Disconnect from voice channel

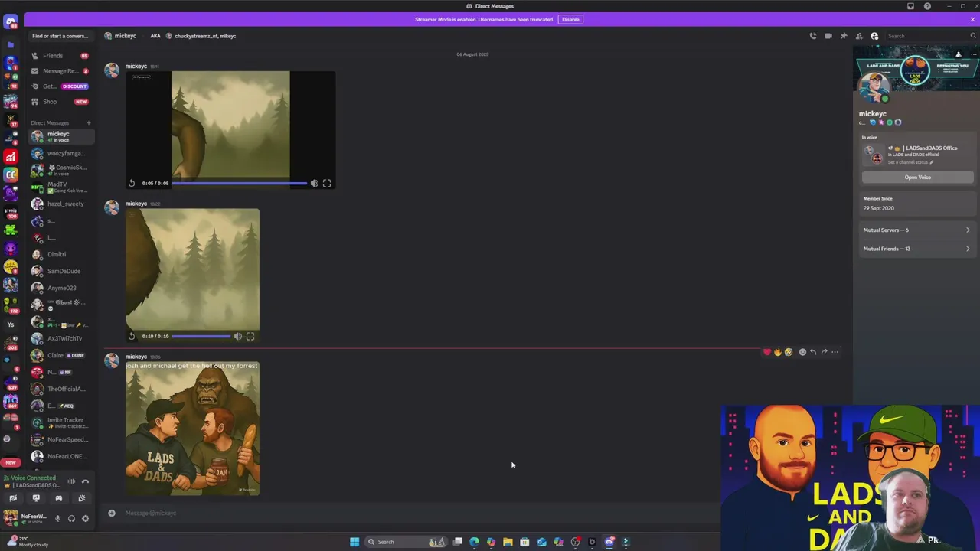(x=85, y=481)
